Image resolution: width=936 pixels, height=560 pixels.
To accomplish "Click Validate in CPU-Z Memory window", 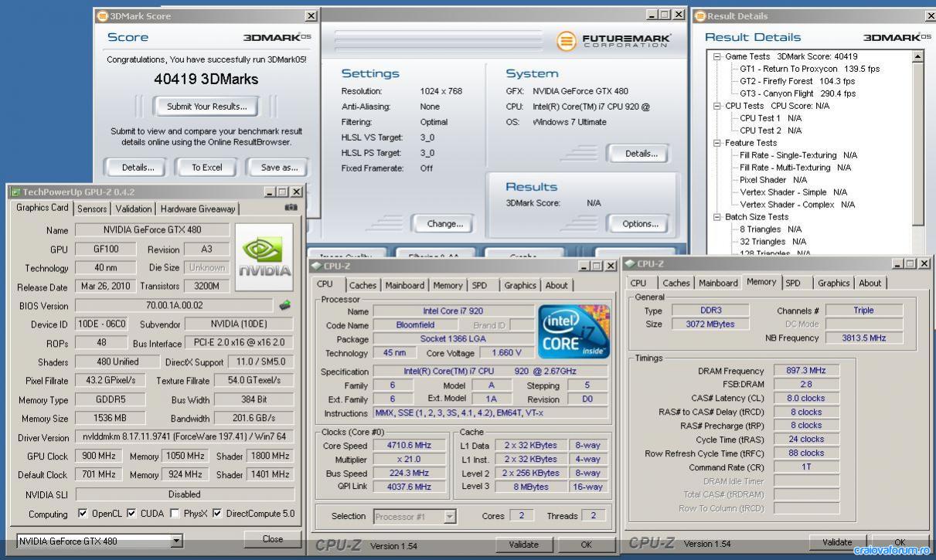I will (836, 542).
